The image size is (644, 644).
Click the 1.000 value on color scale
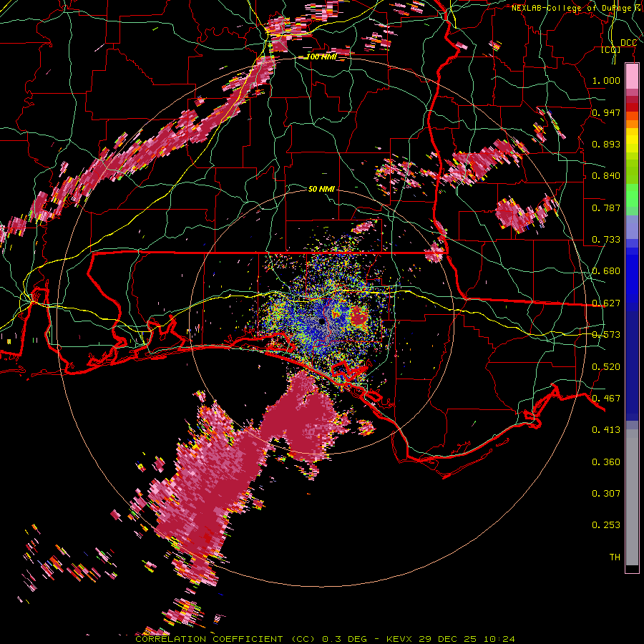(x=606, y=80)
